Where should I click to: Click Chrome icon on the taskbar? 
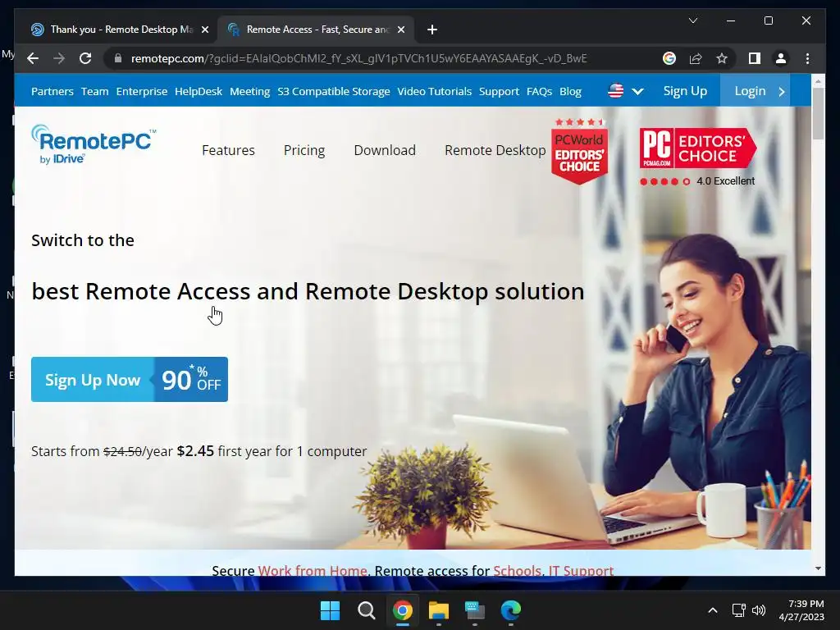pos(402,610)
